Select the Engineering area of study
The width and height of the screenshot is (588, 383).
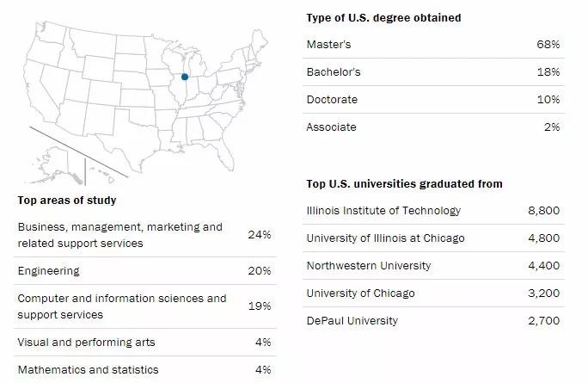point(48,270)
